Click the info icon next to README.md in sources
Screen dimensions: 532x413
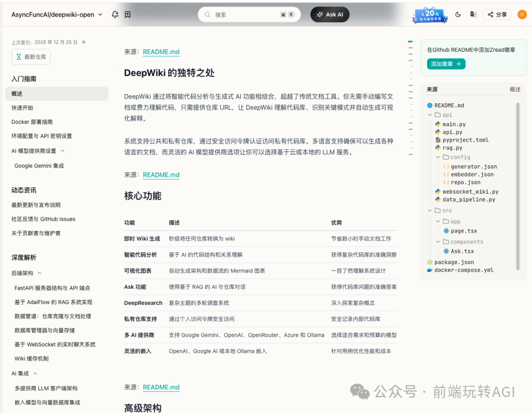431,105
